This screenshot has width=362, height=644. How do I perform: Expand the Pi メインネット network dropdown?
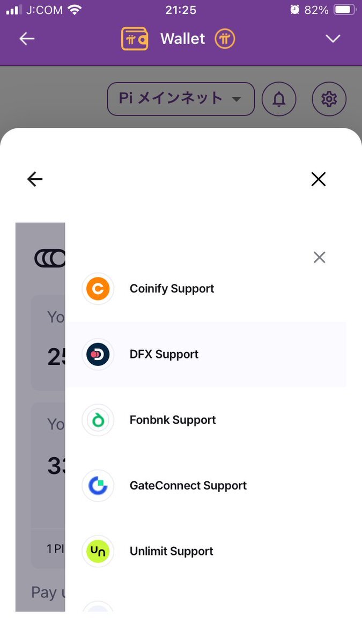[181, 99]
